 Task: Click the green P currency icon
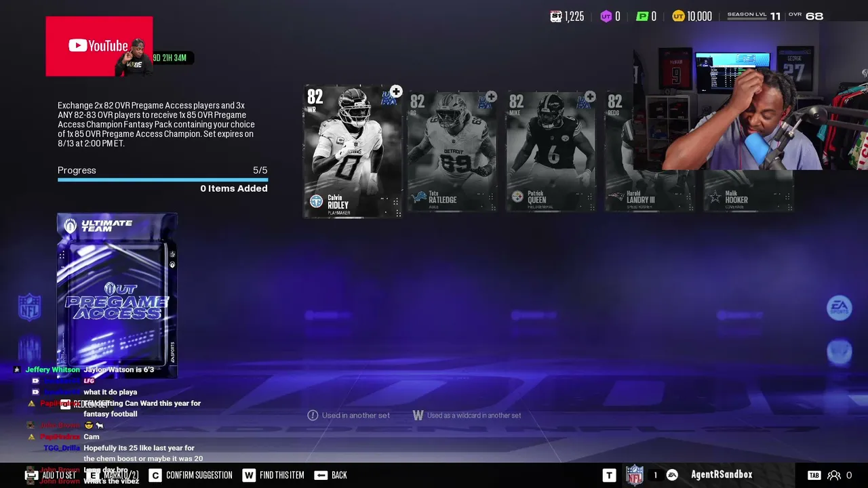(642, 16)
